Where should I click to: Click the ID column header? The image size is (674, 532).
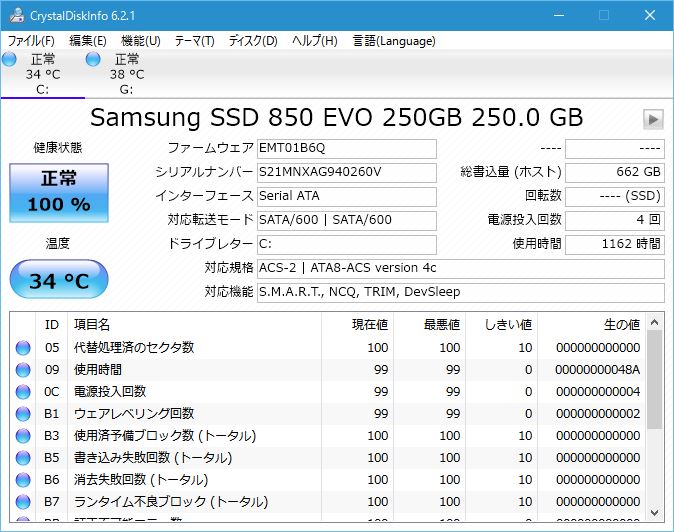(52, 324)
